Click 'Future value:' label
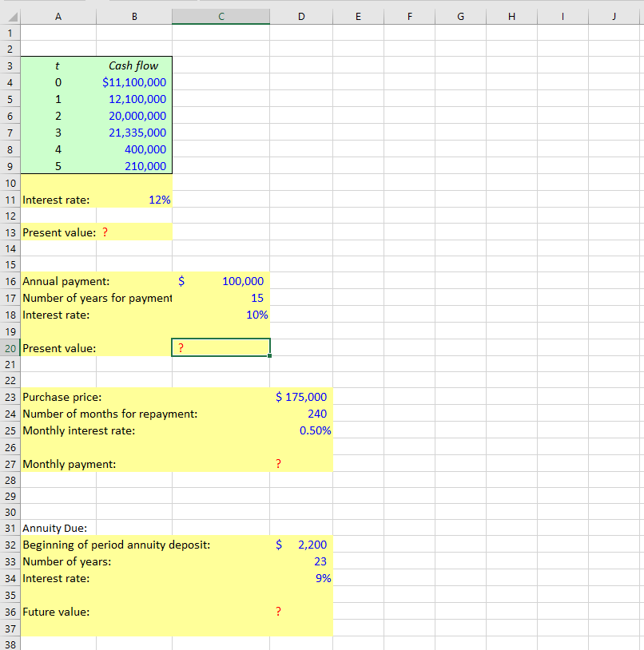Image resolution: width=644 pixels, height=650 pixels. (x=56, y=612)
